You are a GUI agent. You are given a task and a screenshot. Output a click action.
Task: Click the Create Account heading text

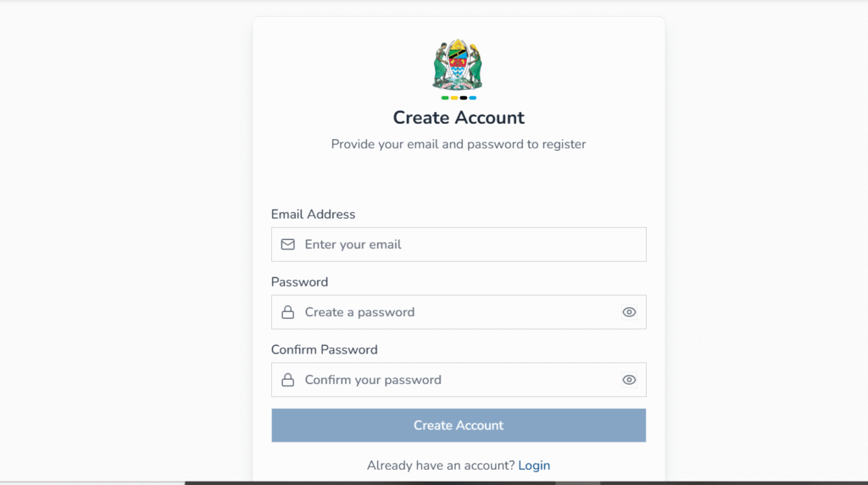pos(459,117)
